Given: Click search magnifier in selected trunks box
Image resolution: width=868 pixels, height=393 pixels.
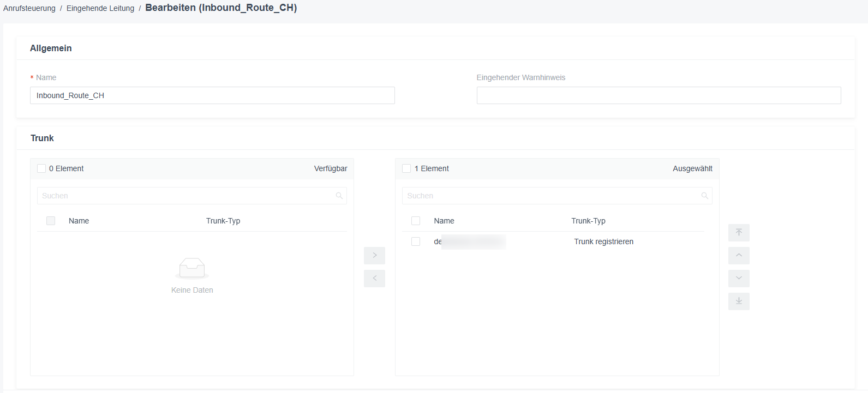Looking at the screenshot, I should click(704, 196).
